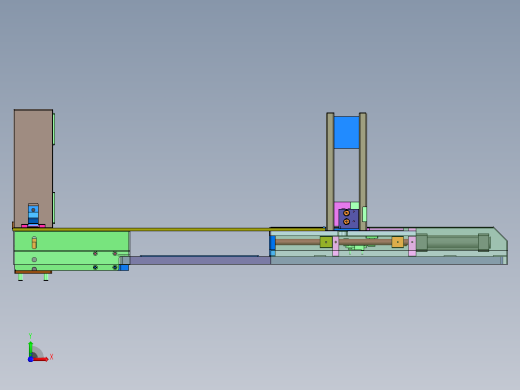Select the orange plate under the green base
The width and height of the screenshot is (520, 390).
pyautogui.click(x=33, y=272)
